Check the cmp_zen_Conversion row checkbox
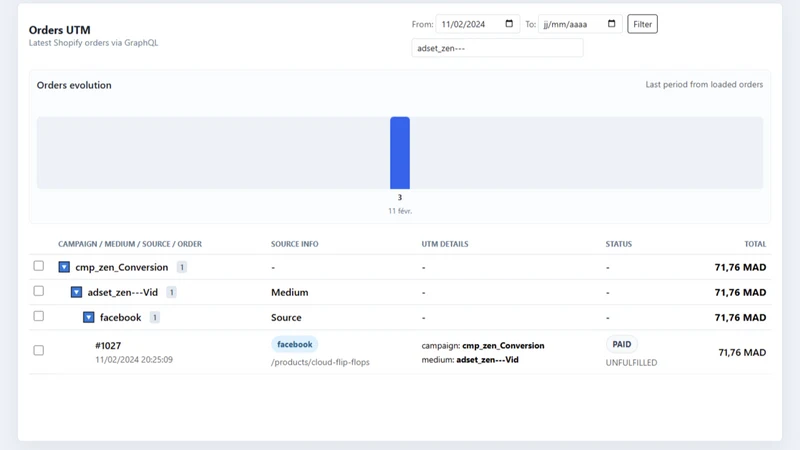800x450 pixels. click(x=39, y=266)
